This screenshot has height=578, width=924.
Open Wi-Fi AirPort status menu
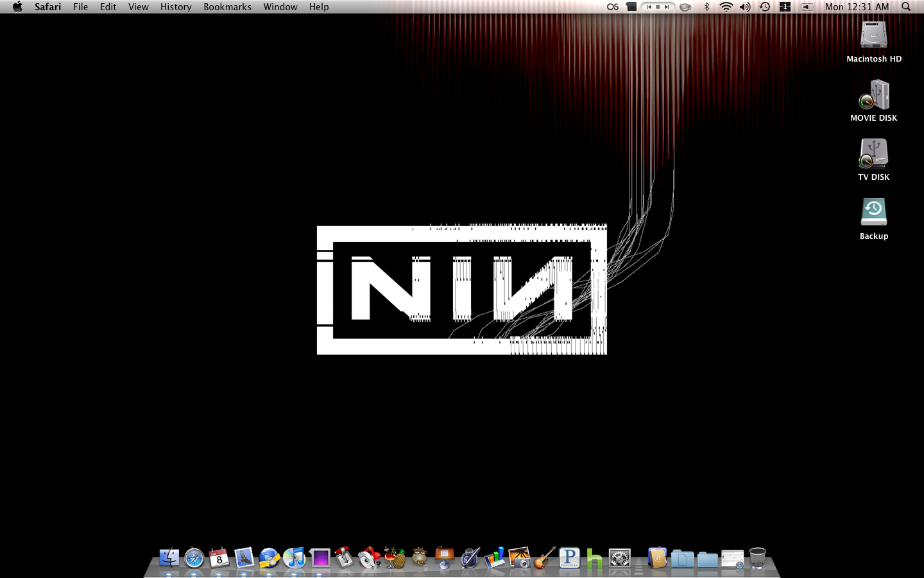(726, 7)
